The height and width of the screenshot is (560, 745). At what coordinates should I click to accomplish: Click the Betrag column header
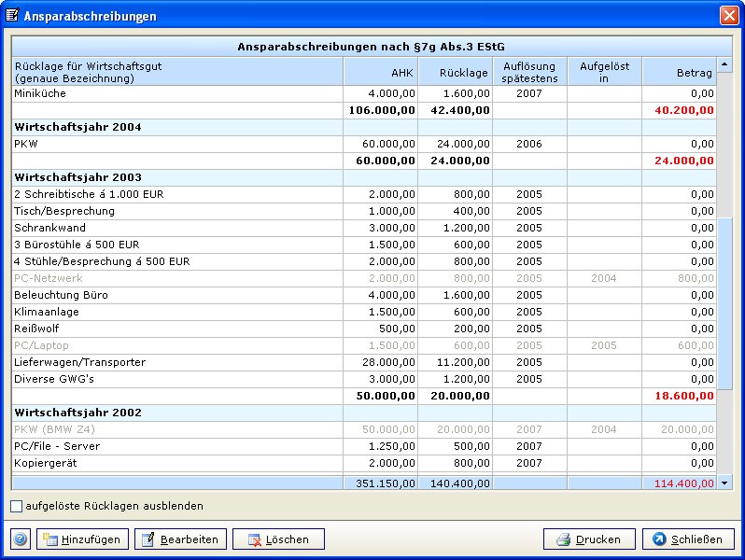tap(679, 72)
